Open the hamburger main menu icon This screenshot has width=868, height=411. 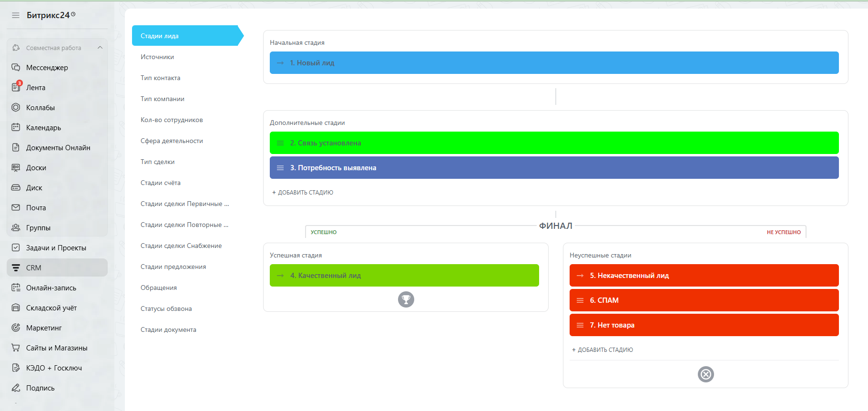16,15
